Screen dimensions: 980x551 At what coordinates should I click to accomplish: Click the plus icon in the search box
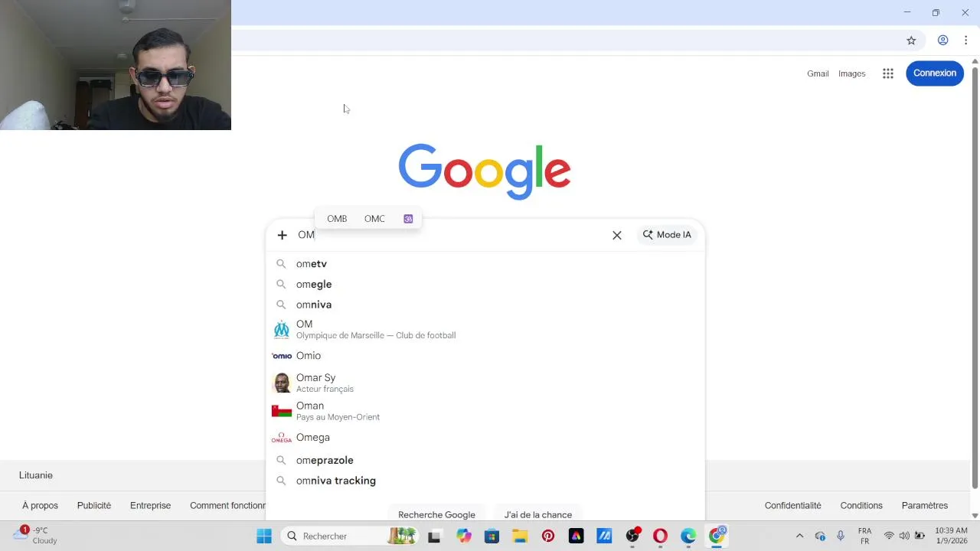282,235
